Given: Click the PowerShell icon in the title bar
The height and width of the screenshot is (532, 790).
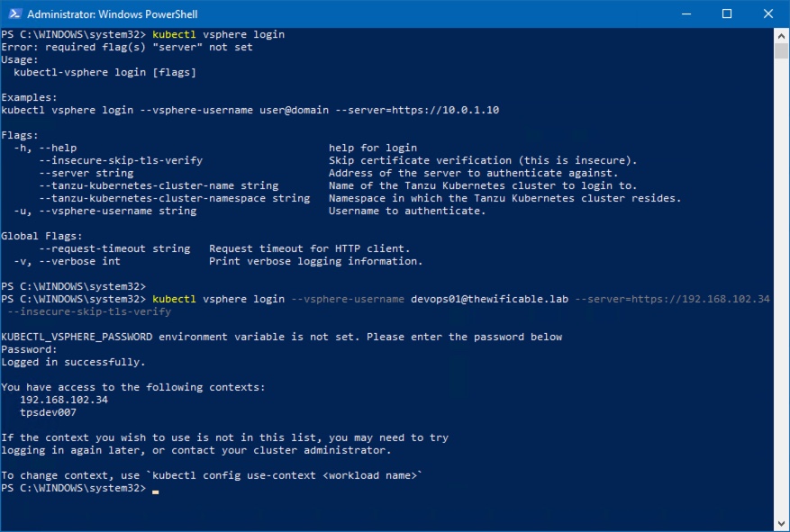Looking at the screenshot, I should 14,14.
